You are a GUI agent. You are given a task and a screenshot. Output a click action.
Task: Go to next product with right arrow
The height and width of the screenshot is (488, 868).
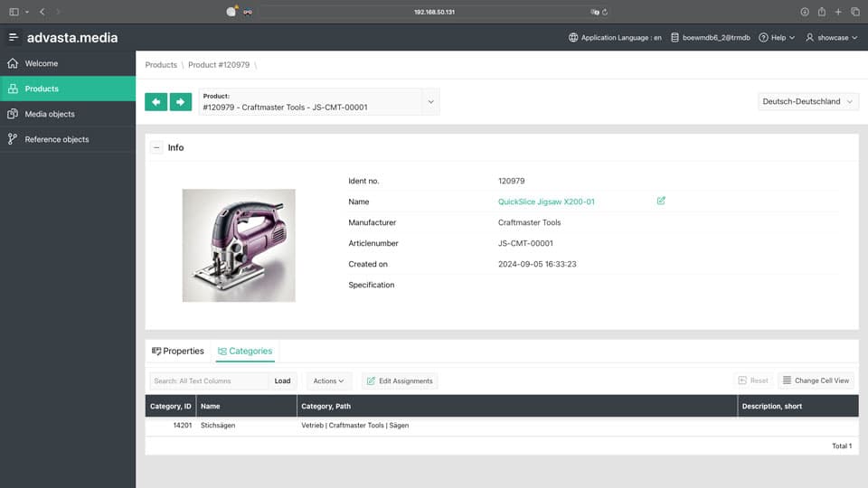pos(181,102)
